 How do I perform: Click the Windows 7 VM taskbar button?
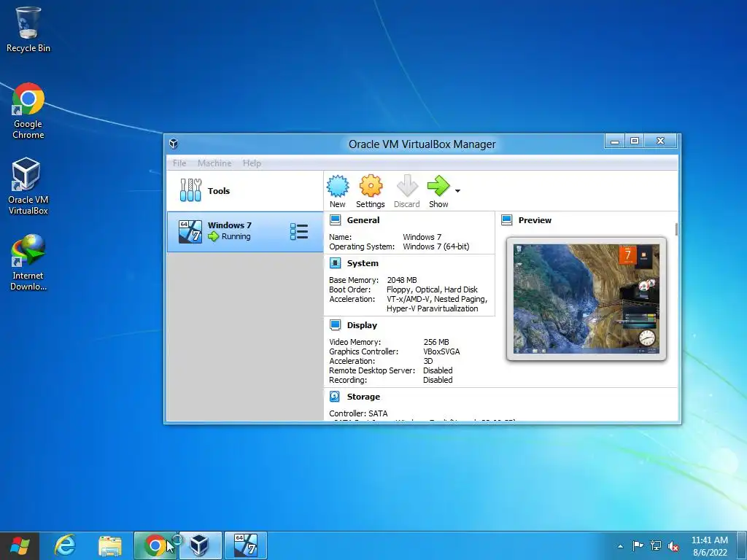point(245,545)
